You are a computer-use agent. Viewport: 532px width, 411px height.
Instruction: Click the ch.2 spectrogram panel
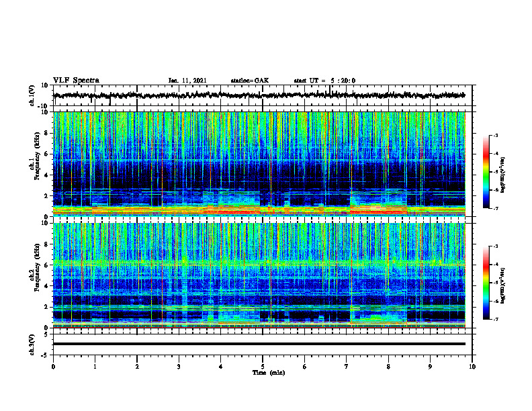tap(259, 275)
